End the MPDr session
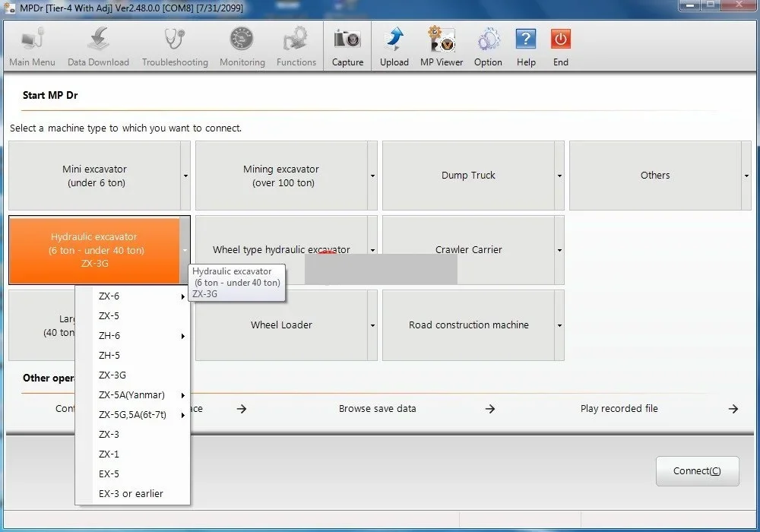 560,44
